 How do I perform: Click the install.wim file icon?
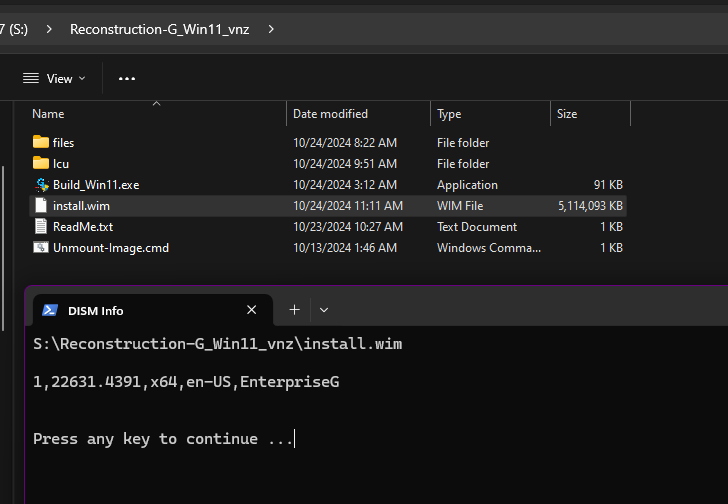(x=41, y=205)
